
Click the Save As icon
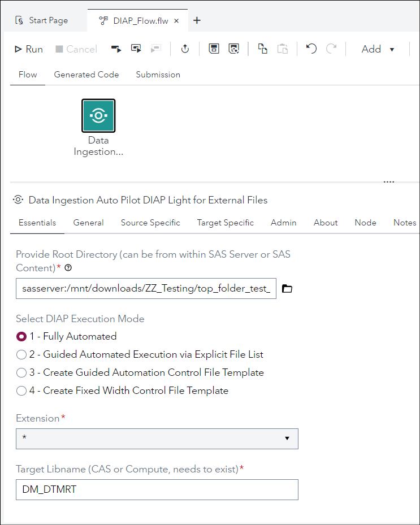pyautogui.click(x=234, y=49)
